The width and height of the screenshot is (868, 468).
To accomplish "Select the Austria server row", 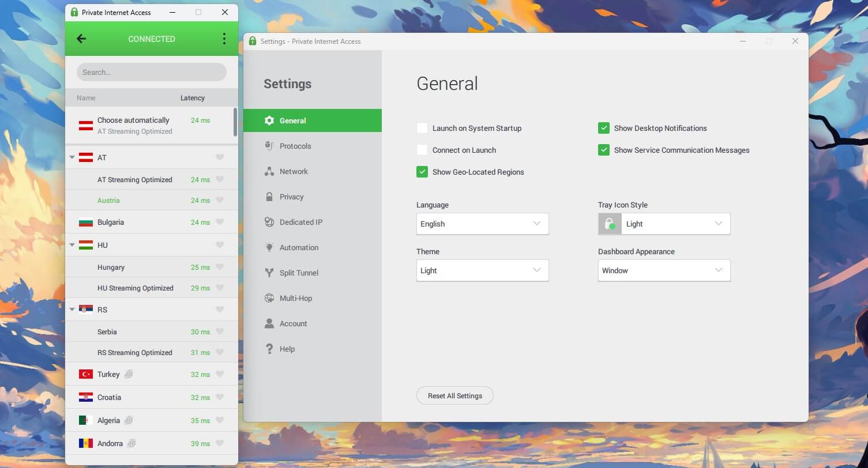I will (x=151, y=200).
